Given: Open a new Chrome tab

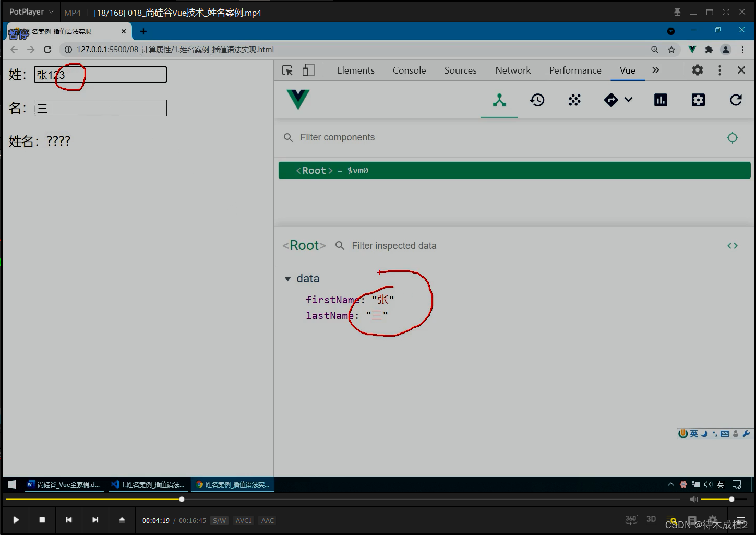Looking at the screenshot, I should tap(143, 31).
